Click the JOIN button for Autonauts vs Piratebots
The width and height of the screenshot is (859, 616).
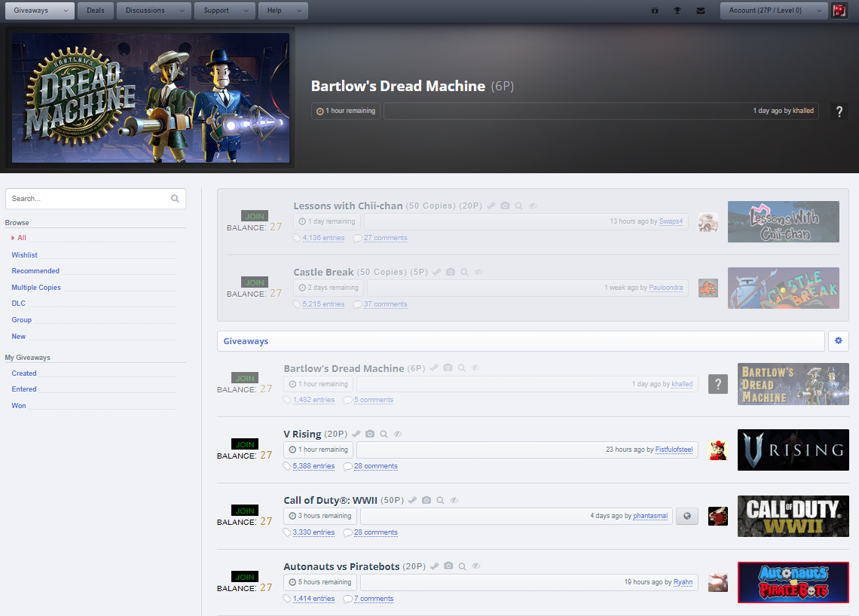click(245, 577)
